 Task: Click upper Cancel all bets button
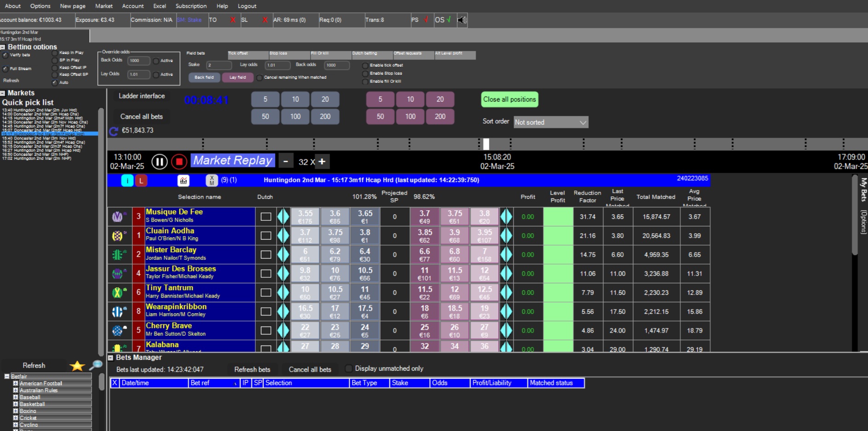tap(142, 117)
